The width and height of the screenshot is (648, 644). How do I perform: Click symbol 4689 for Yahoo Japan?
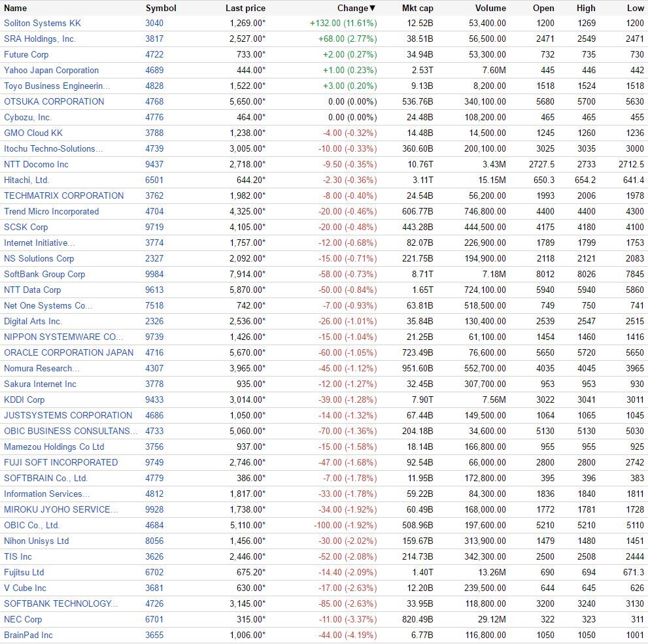click(154, 70)
